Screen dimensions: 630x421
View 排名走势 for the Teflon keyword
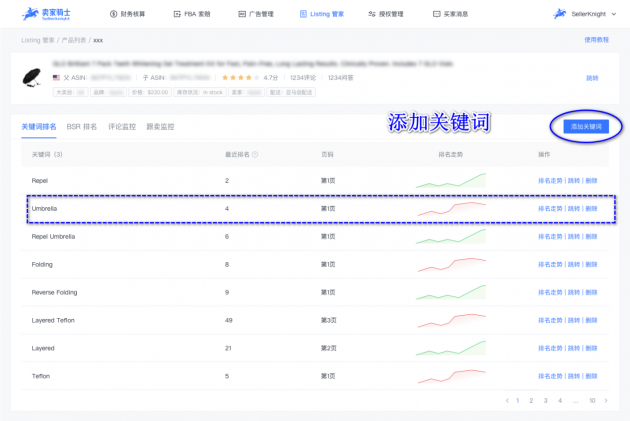pyautogui.click(x=550, y=376)
